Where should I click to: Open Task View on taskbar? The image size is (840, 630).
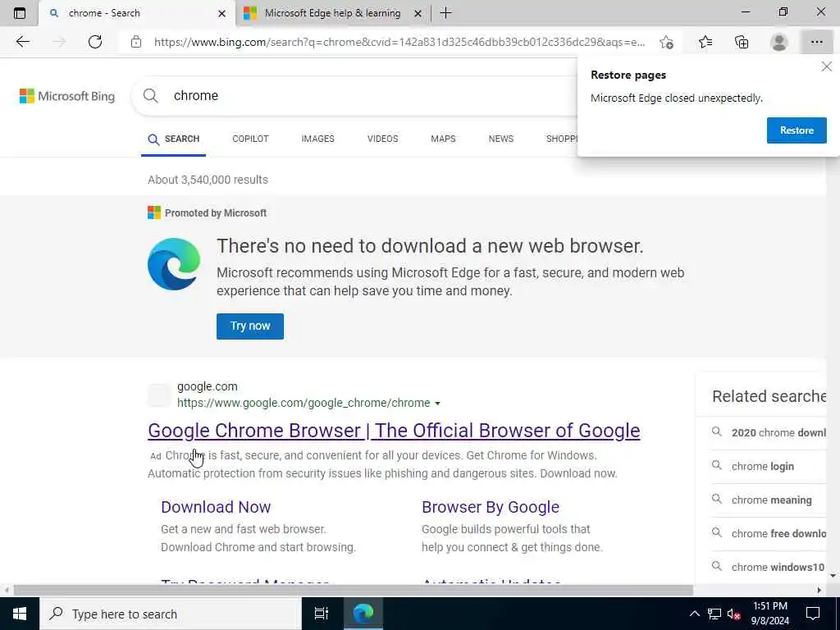coord(321,614)
